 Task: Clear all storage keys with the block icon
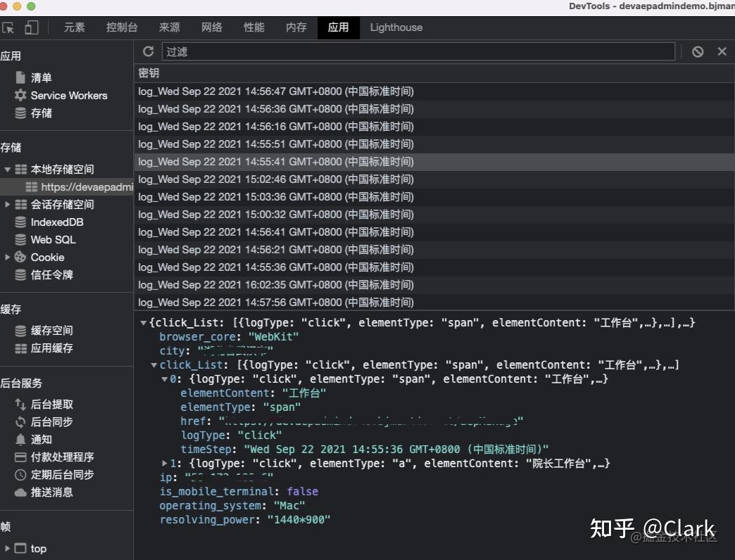[x=697, y=51]
